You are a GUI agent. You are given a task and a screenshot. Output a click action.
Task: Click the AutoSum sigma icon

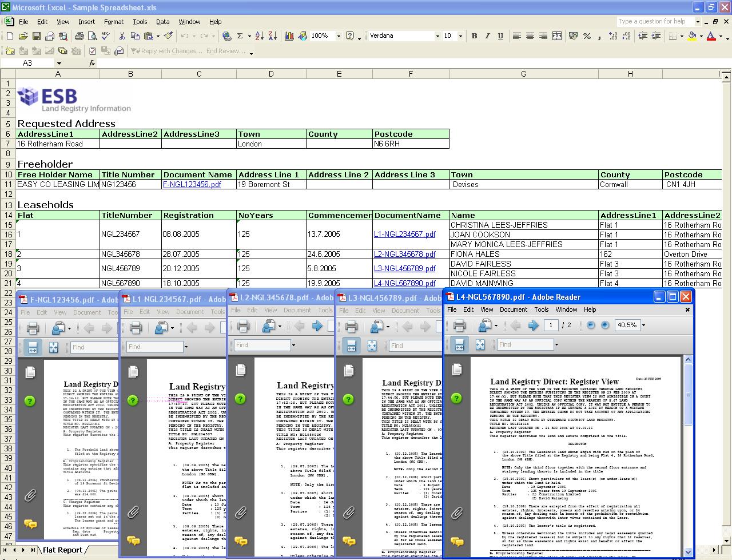tap(240, 36)
